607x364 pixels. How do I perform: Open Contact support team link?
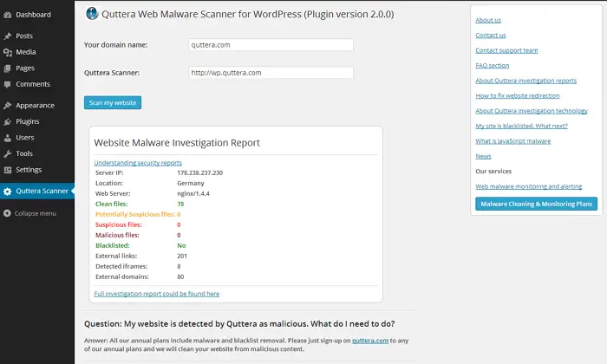(x=506, y=50)
